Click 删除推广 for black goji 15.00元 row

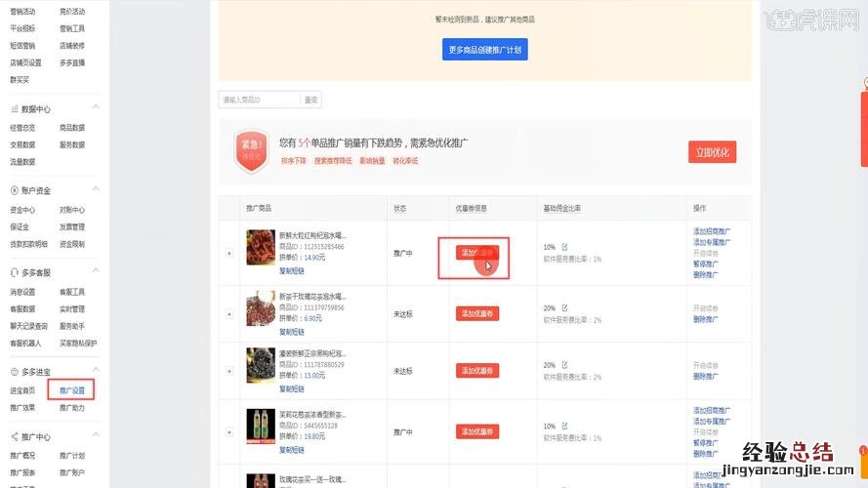coord(705,376)
